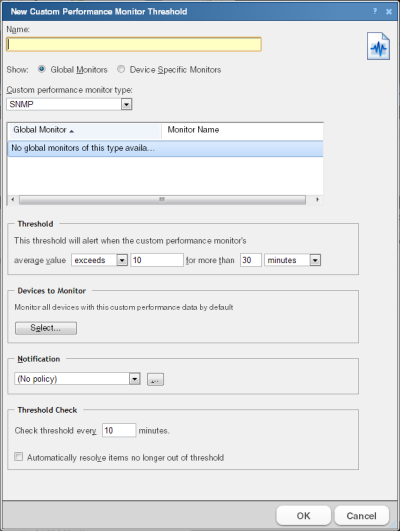
Task: Click left arrow of horizontal scrollbar
Action: [x=13, y=199]
